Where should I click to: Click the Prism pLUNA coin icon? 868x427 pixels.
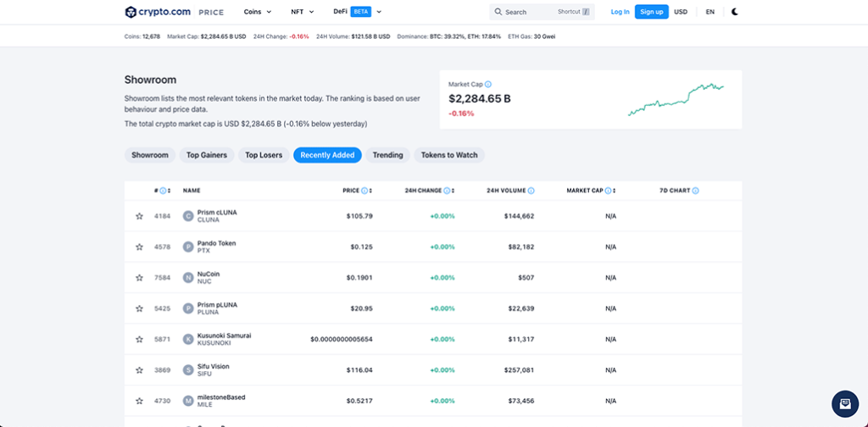(188, 308)
